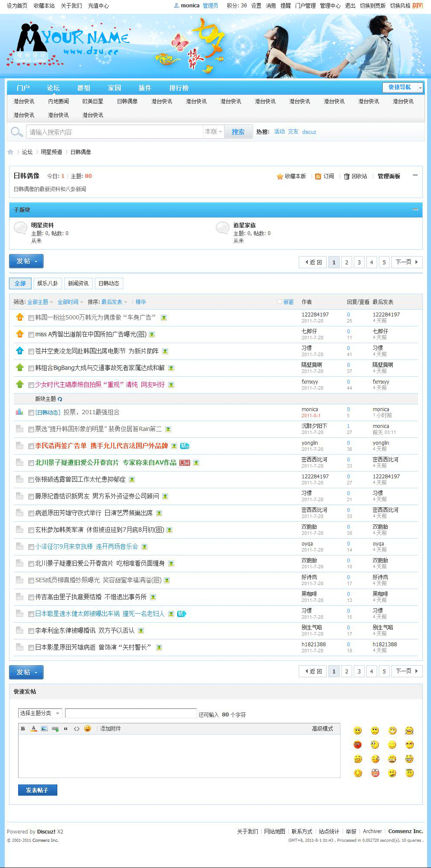Click the trash 回收站 icon
The width and height of the screenshot is (431, 868).
tap(347, 177)
